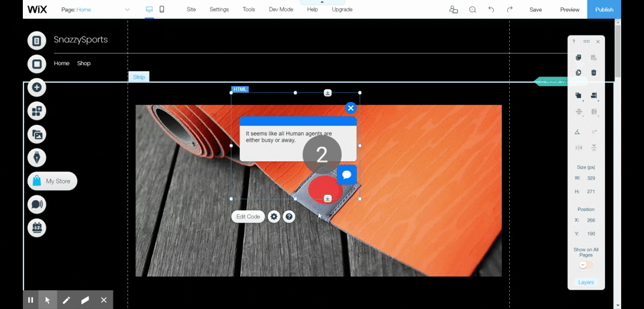
Task: Open the Help menu
Action: [x=313, y=9]
